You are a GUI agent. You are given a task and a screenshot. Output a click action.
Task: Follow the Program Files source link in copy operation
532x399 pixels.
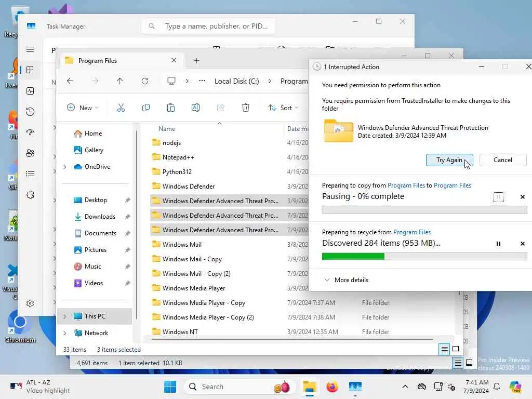click(406, 185)
